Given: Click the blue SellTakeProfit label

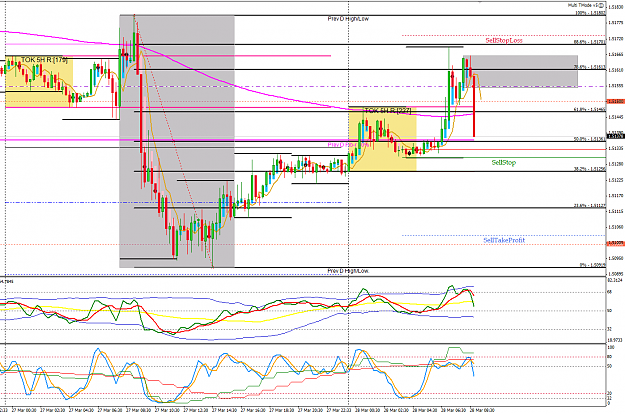Looking at the screenshot, I should point(504,240).
